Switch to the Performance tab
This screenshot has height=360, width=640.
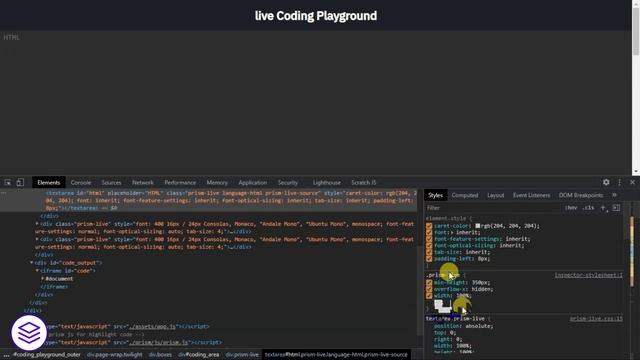(x=180, y=182)
